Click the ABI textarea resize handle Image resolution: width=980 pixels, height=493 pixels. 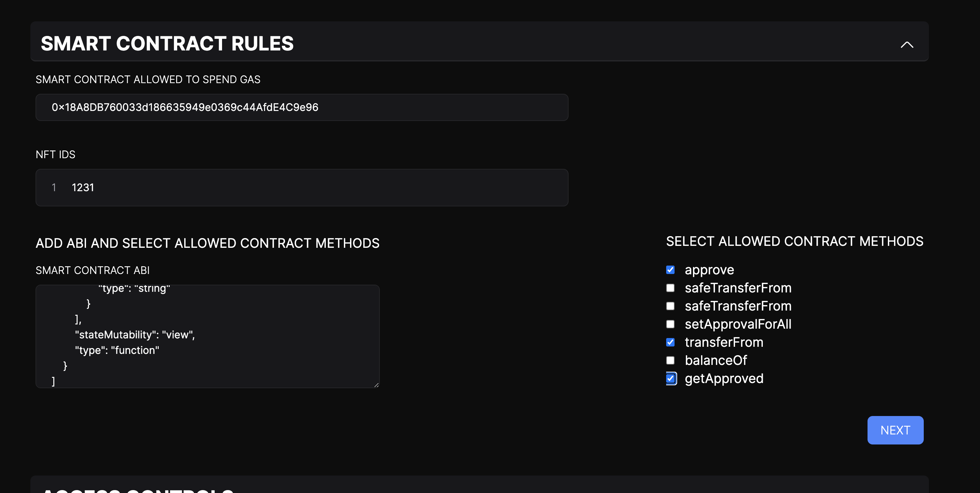tap(376, 385)
